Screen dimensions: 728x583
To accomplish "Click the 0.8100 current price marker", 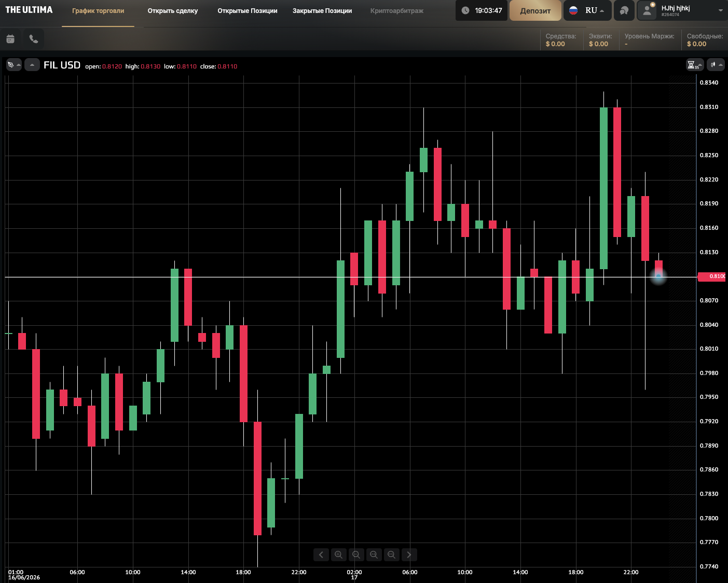I will click(712, 276).
